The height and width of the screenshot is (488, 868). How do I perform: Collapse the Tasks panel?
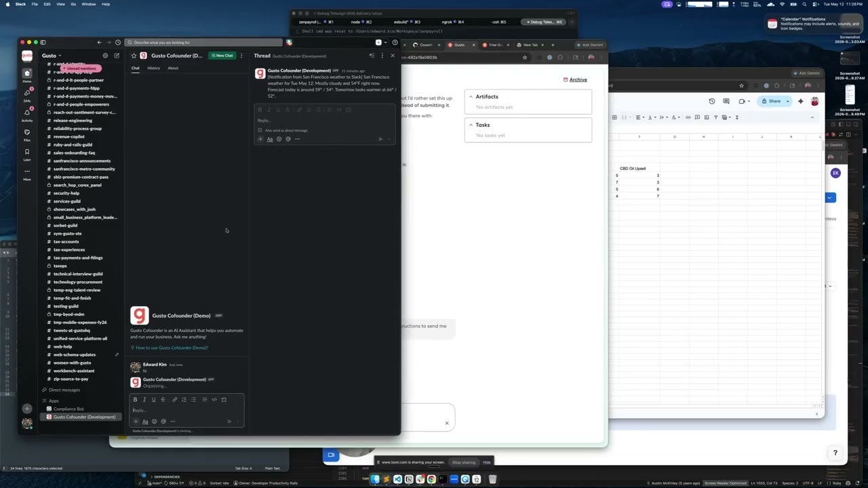point(471,125)
